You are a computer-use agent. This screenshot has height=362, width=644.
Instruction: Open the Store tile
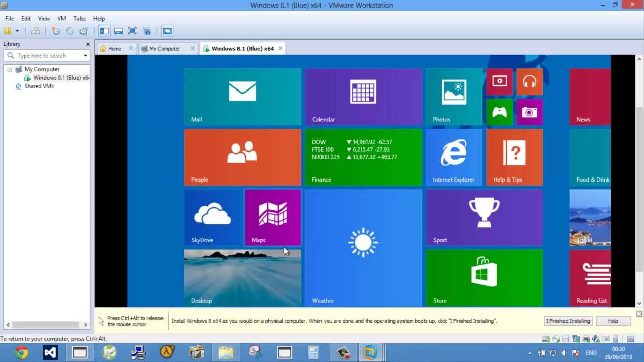[484, 278]
